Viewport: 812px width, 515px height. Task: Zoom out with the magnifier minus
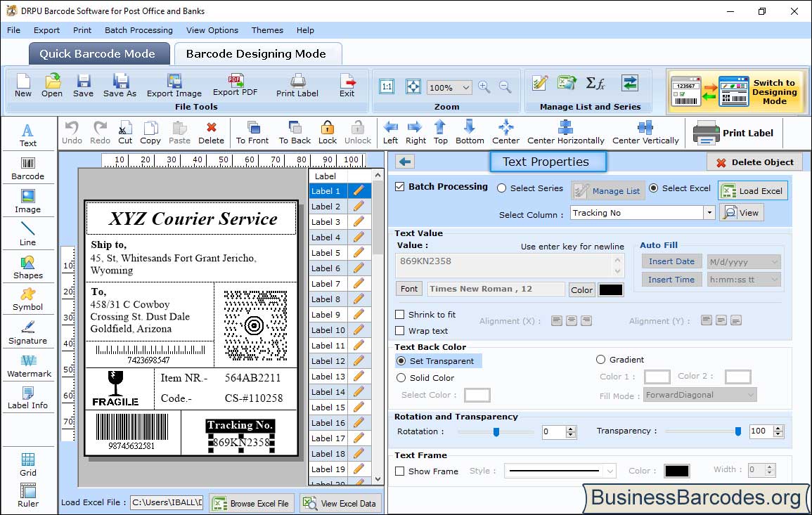pos(505,87)
